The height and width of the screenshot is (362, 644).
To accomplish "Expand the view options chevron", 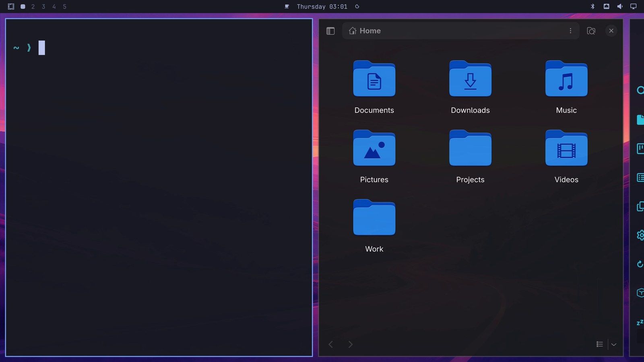I will 614,344.
